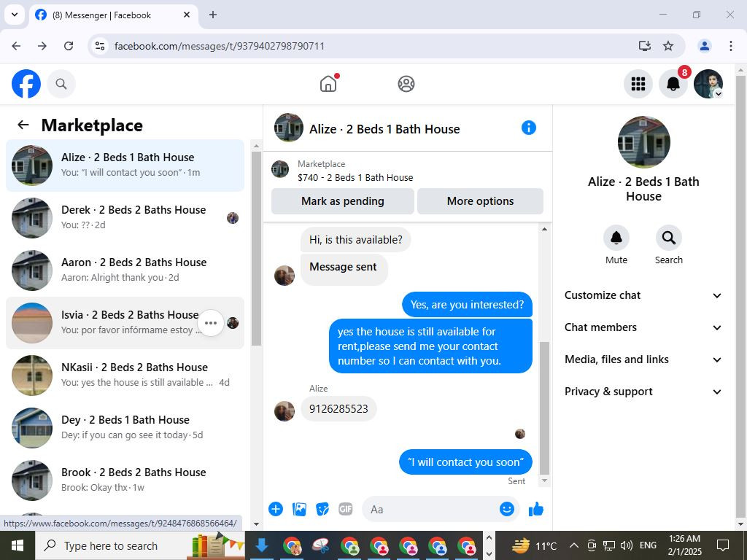Open a new browser tab
The height and width of the screenshot is (560, 747).
[213, 15]
